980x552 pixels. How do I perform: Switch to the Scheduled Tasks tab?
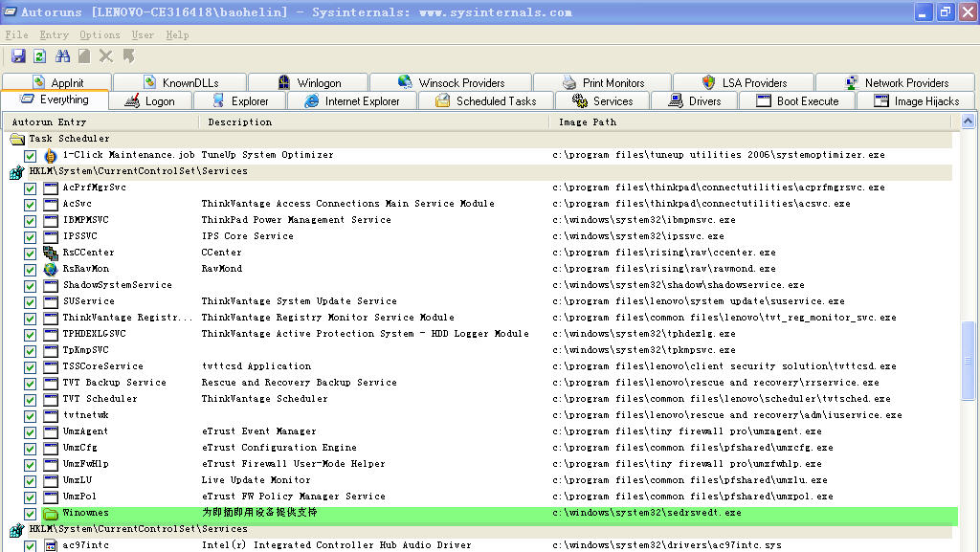click(x=485, y=100)
